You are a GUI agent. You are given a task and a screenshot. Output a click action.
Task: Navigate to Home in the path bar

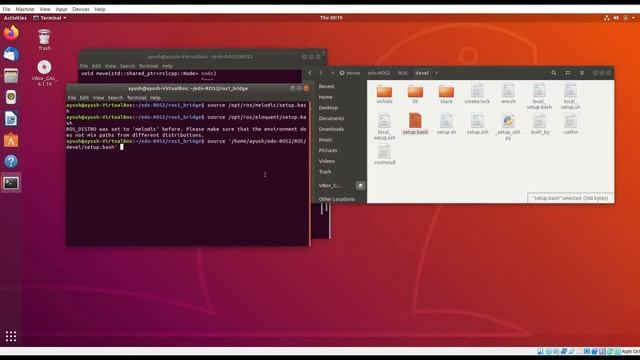[350, 73]
